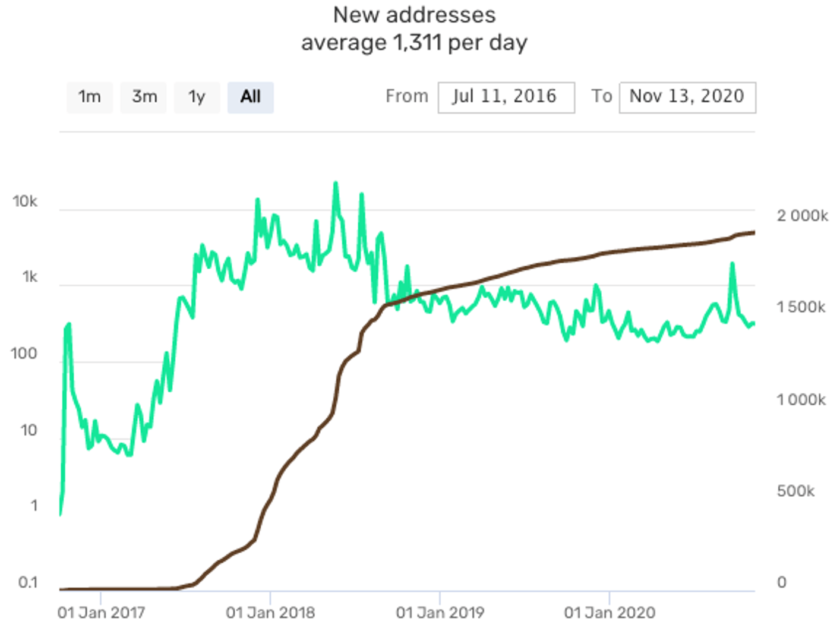Viewport: 840px width, 640px height.
Task: Switch chart range to 1y
Action: 197,97
